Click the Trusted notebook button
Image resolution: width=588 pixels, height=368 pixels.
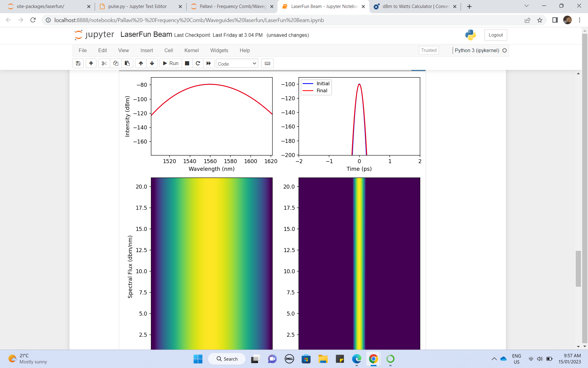[x=428, y=50]
